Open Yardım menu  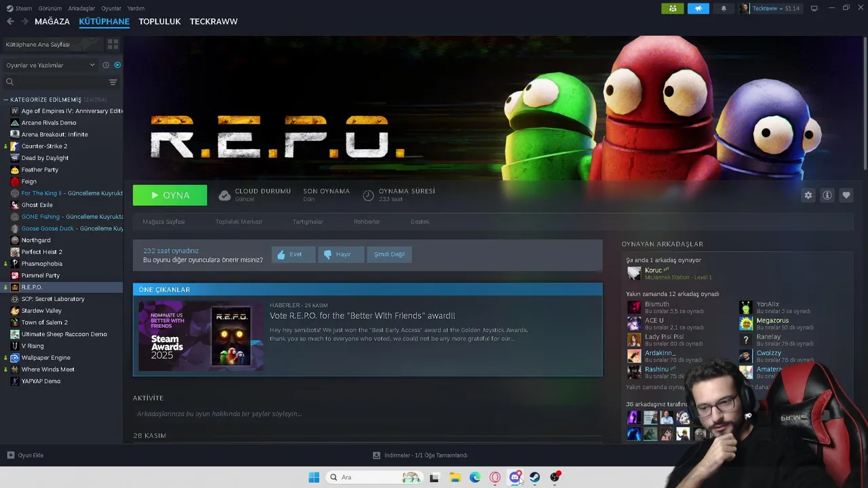(136, 8)
